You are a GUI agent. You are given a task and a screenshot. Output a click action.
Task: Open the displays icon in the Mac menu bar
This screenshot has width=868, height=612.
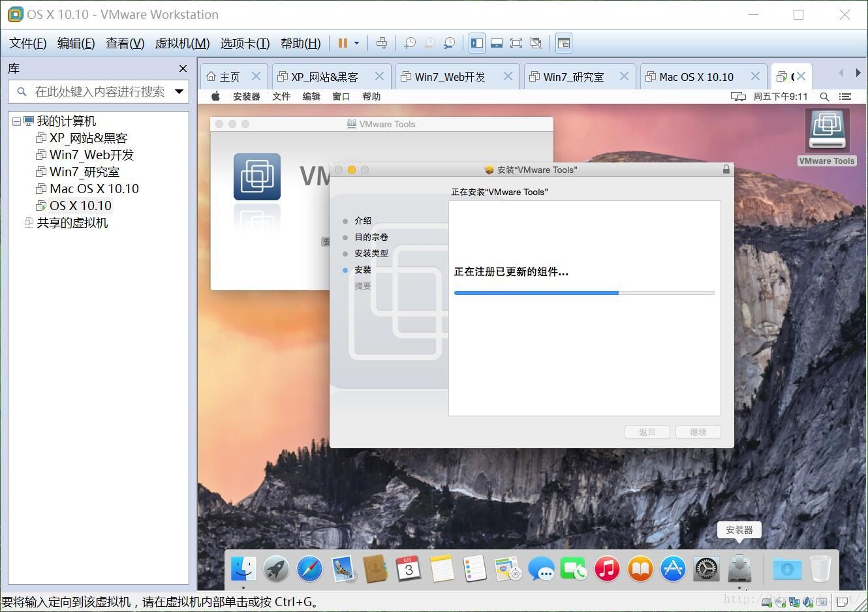click(x=738, y=97)
